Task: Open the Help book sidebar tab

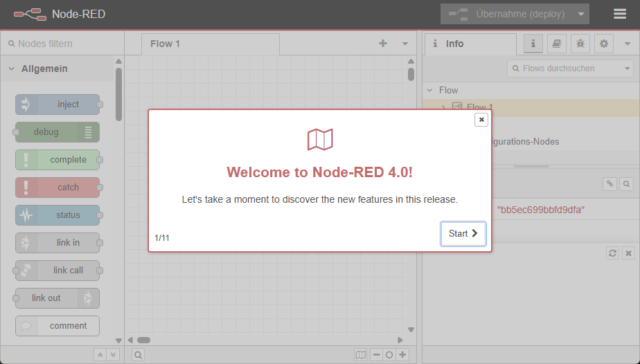Action: 556,44
